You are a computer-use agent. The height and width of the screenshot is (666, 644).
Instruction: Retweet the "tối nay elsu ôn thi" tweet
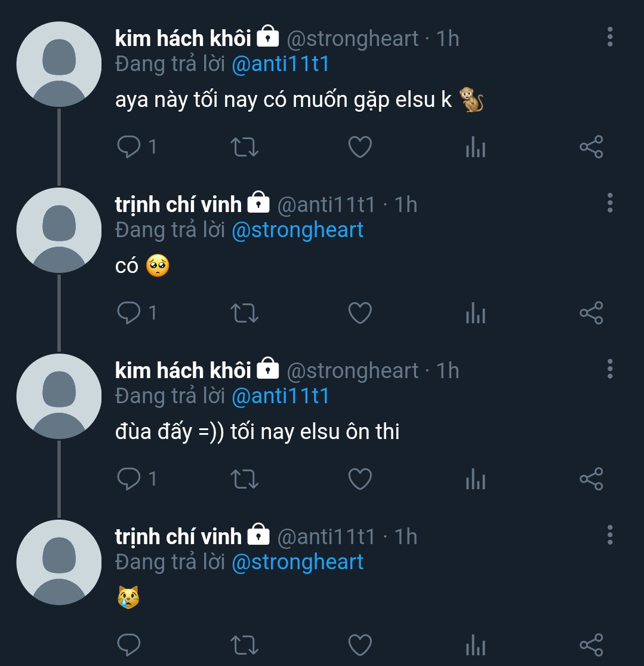point(244,479)
